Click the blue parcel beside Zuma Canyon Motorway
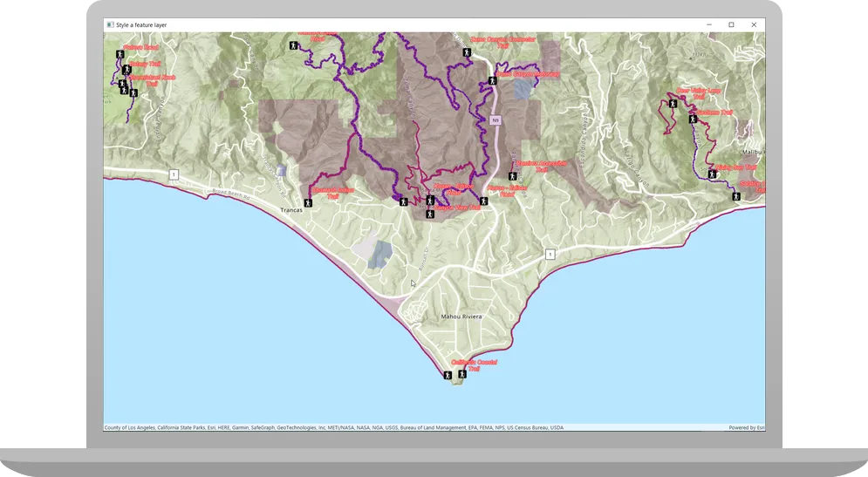The width and height of the screenshot is (868, 477). pyautogui.click(x=524, y=89)
